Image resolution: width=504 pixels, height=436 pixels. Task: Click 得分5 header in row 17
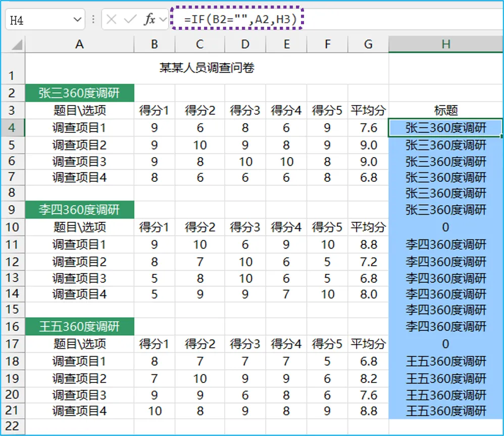coord(327,344)
